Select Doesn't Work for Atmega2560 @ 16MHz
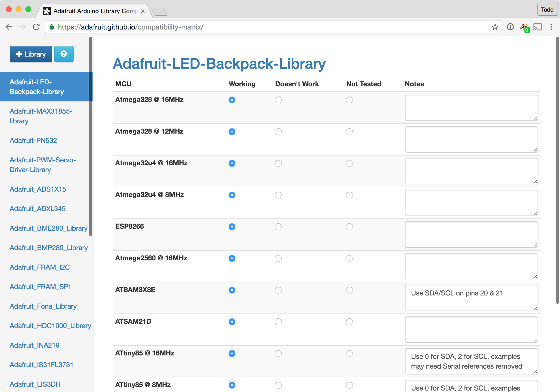This screenshot has width=560, height=392. pos(278,259)
